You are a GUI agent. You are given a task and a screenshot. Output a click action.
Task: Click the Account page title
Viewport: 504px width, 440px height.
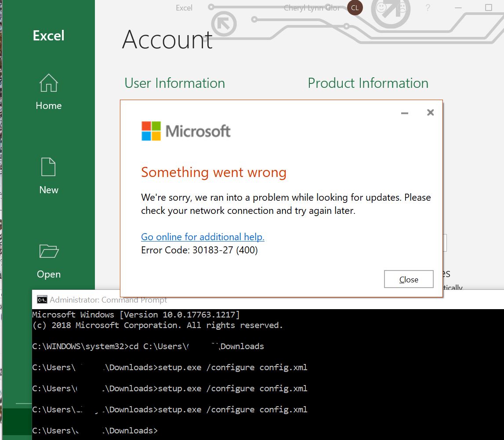coord(167,40)
